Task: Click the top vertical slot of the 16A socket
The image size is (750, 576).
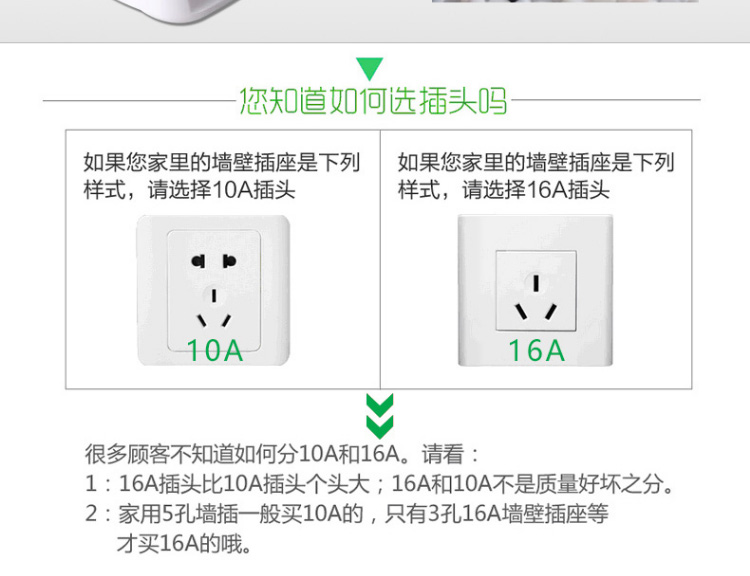Action: (536, 283)
